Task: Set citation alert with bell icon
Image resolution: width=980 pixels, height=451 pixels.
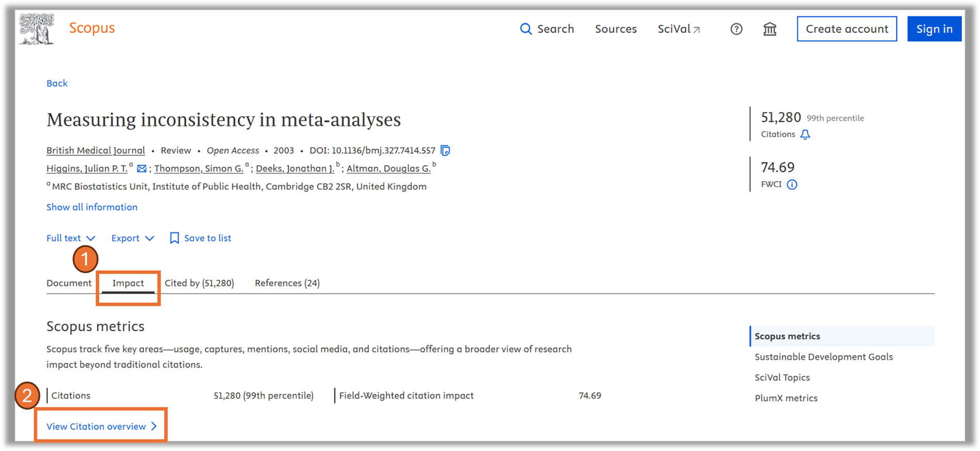Action: point(805,135)
